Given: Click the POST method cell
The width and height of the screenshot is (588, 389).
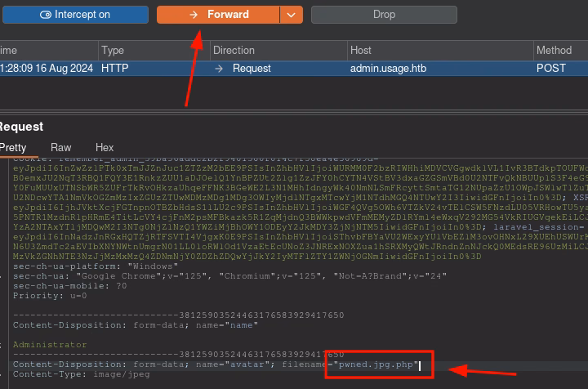Looking at the screenshot, I should [x=551, y=69].
